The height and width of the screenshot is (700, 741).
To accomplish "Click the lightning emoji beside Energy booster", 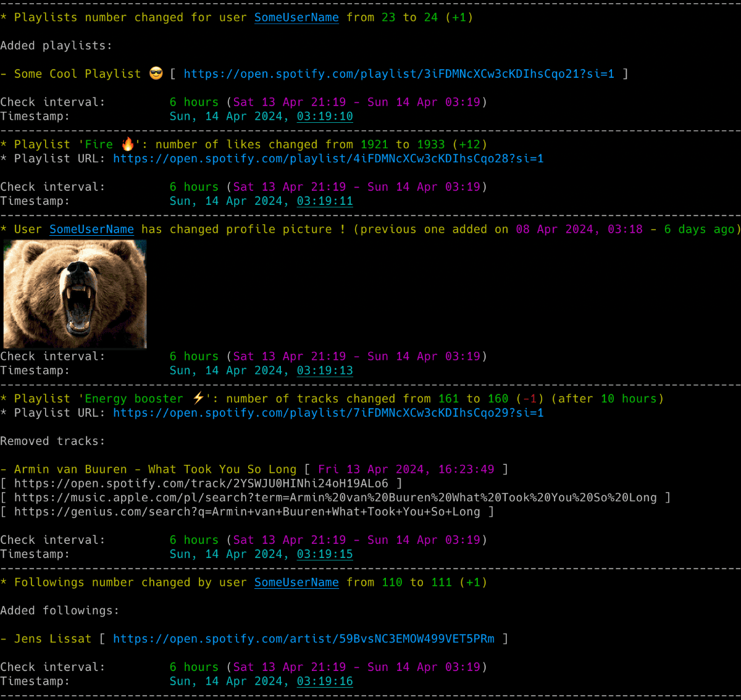I will click(198, 398).
